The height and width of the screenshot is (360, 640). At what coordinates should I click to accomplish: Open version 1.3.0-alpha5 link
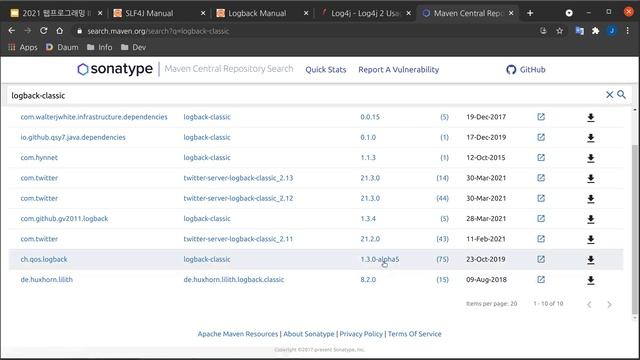380,259
